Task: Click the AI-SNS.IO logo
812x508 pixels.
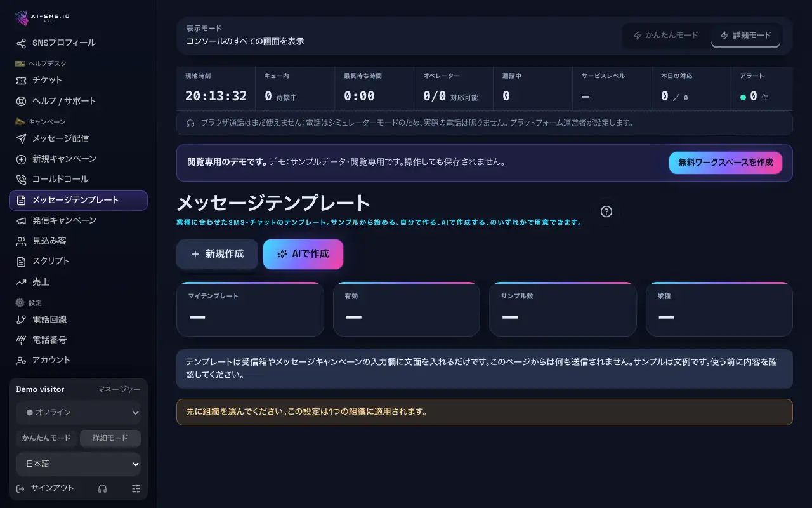Action: 42,18
